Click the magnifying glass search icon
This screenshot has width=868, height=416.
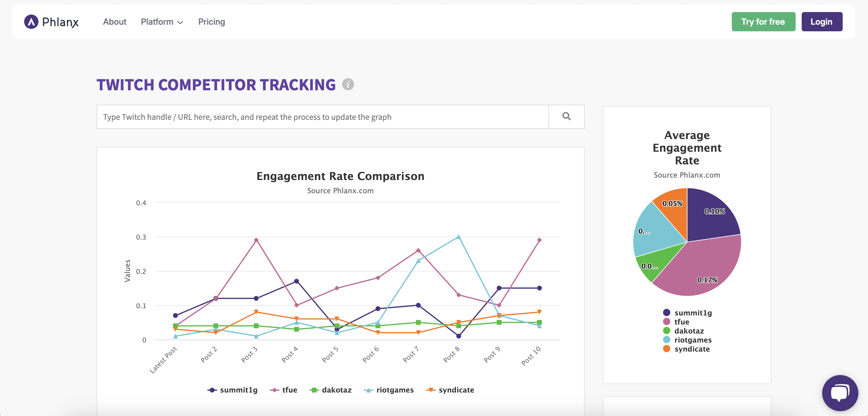[566, 116]
